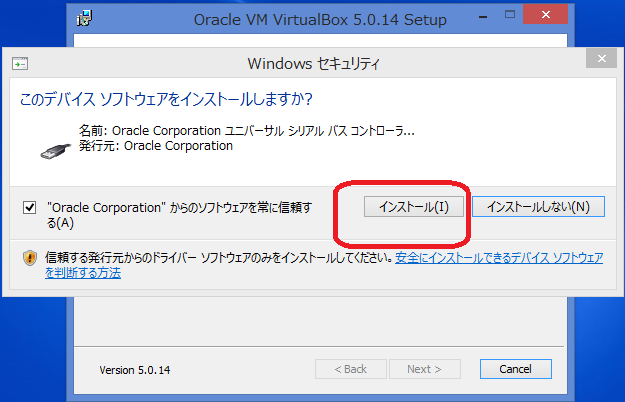Screen dimensions: 625x402
Task: Click the greyed-out Next > button
Action: coord(424,369)
